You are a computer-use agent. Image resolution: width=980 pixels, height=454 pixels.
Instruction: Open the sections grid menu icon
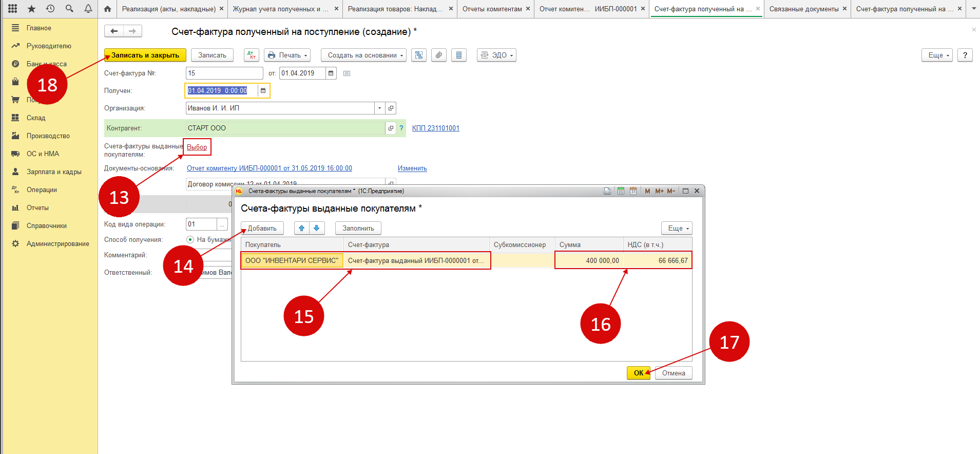[x=13, y=9]
